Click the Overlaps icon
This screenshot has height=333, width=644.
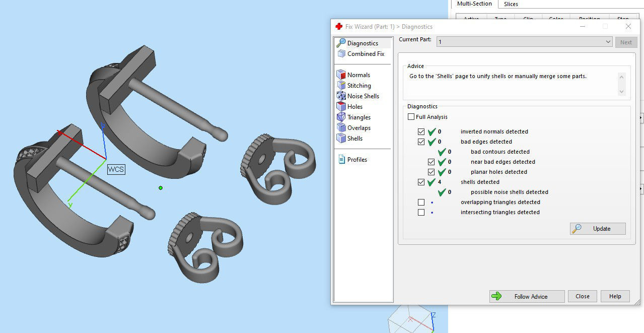click(341, 128)
